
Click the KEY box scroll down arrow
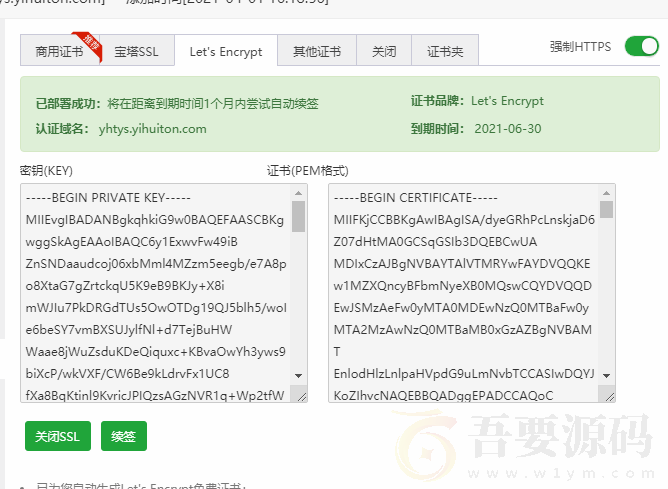point(298,376)
